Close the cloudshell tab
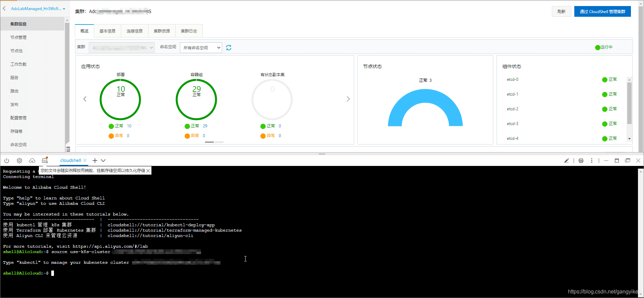This screenshot has height=298, width=644. point(85,160)
